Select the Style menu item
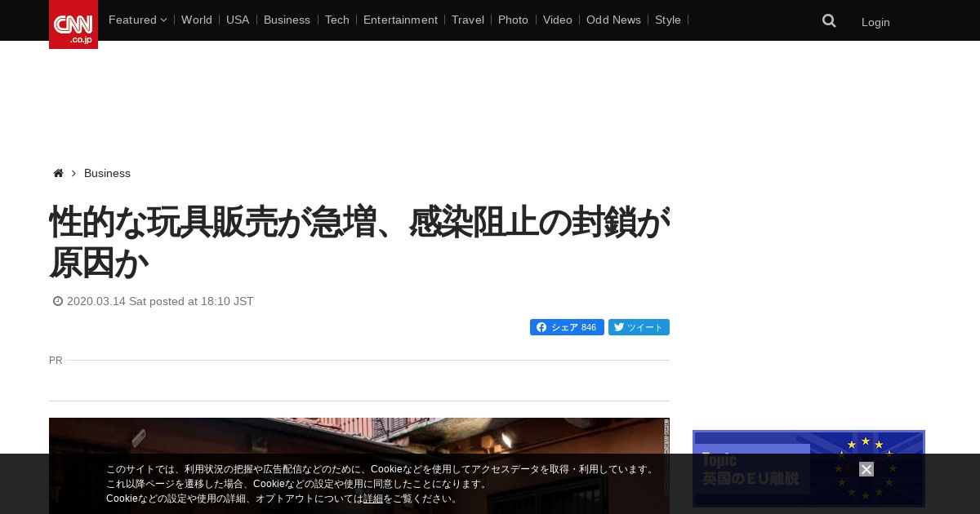The image size is (980, 514). (668, 20)
